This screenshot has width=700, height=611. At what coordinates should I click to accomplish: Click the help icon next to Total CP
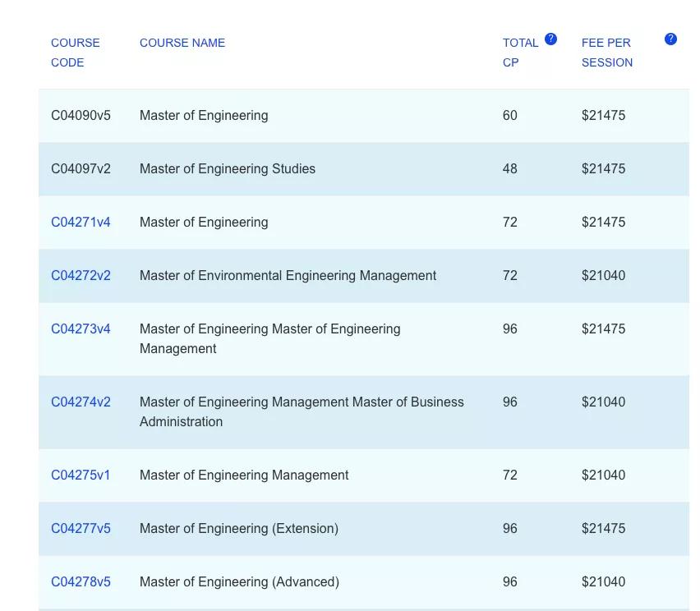(x=550, y=39)
